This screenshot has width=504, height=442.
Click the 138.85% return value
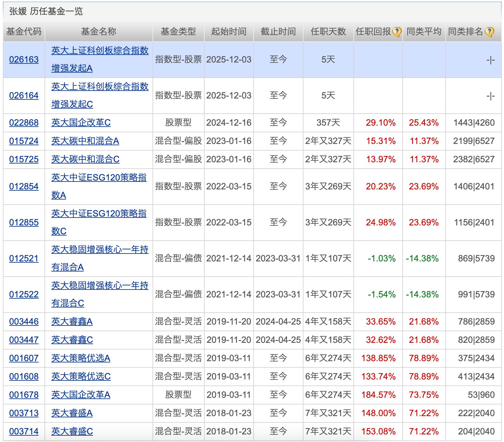[379, 358]
